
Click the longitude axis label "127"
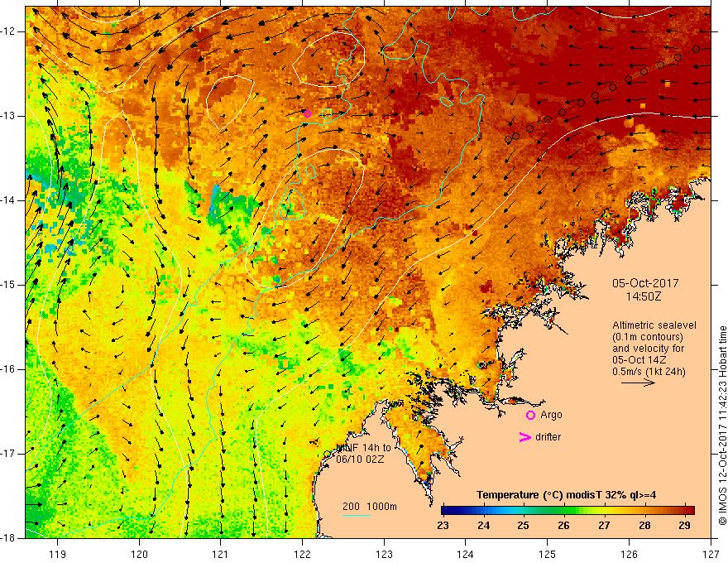coord(711,554)
